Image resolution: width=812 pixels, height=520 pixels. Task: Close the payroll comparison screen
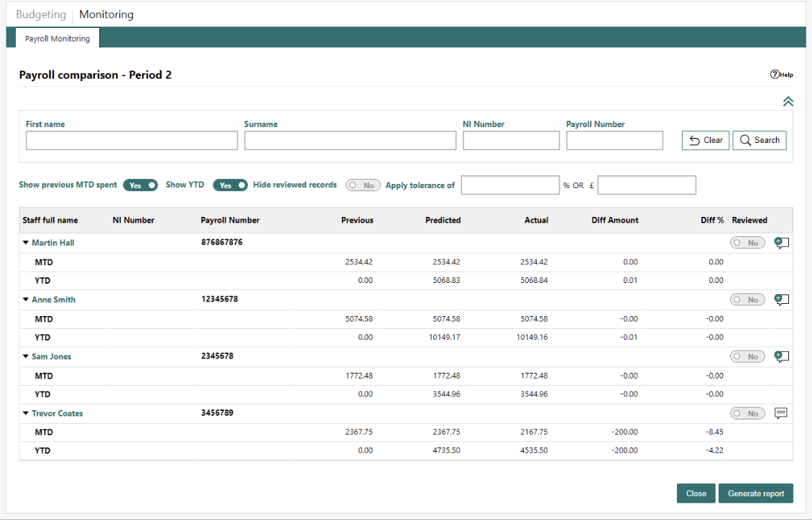pos(696,493)
